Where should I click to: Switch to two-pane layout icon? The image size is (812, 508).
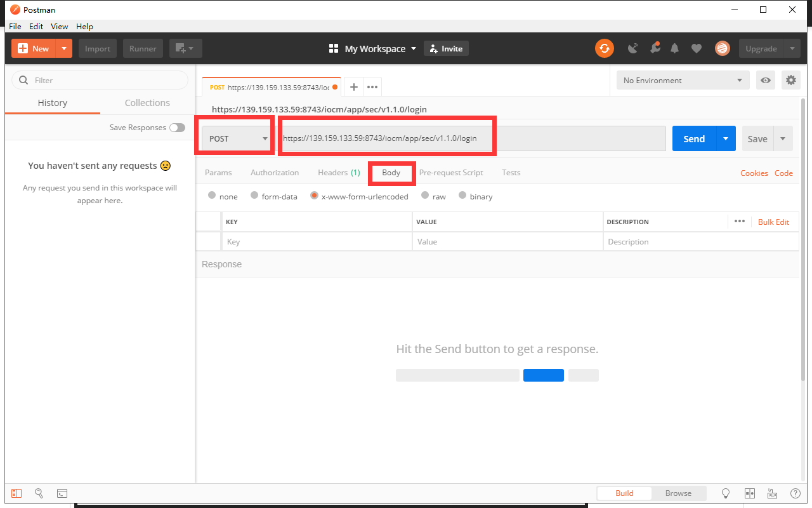point(749,493)
